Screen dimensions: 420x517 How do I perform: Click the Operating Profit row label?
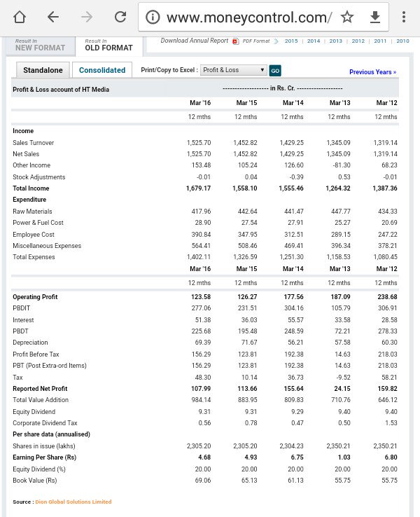[35, 297]
